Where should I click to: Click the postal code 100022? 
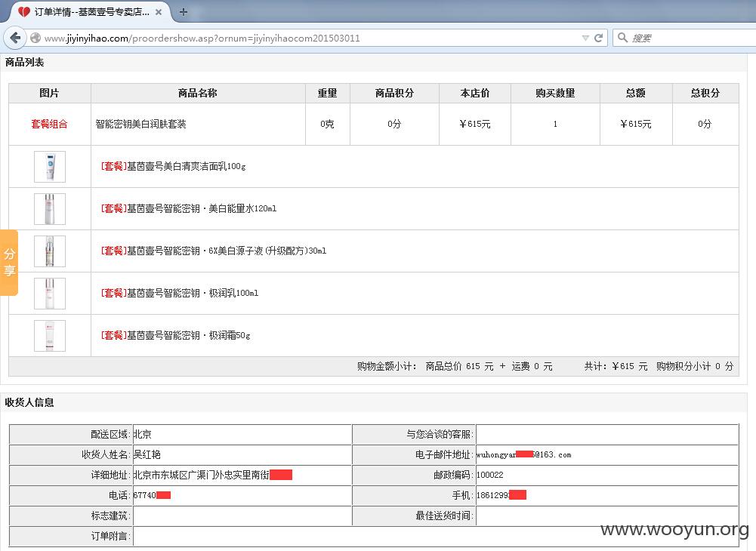[490, 475]
